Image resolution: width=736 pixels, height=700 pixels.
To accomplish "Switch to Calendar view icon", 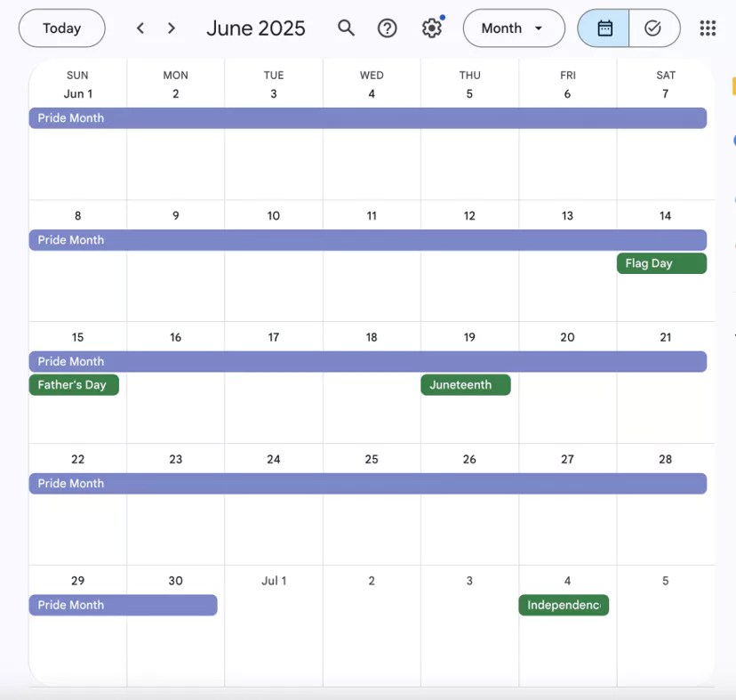I will 604,28.
